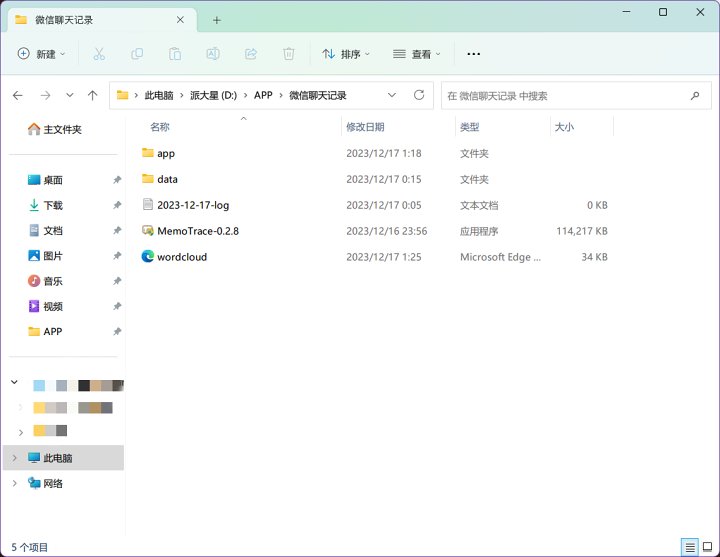
Task: Click the Share icon in toolbar
Action: pos(251,54)
